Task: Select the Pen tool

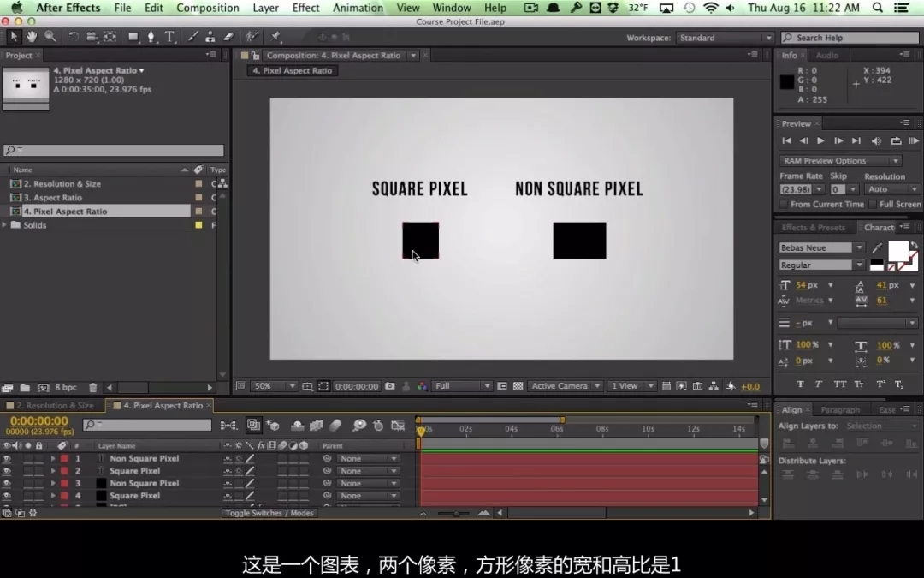Action: coord(151,37)
